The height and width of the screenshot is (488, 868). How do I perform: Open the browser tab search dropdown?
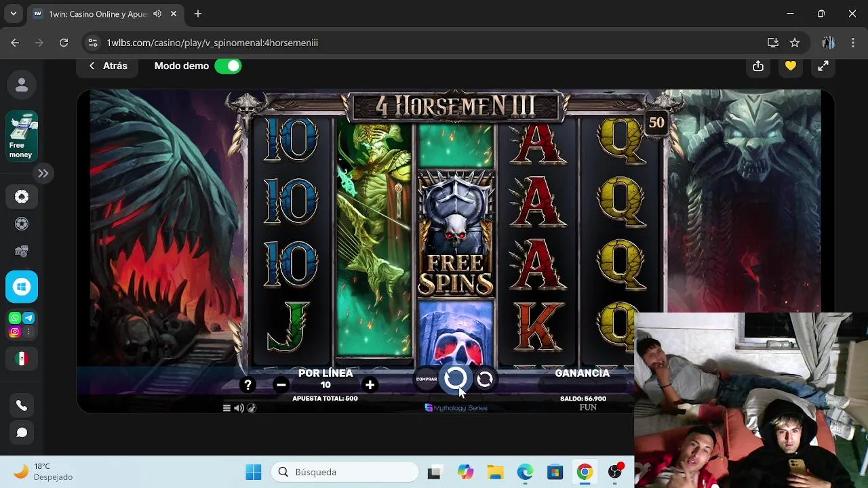(14, 14)
